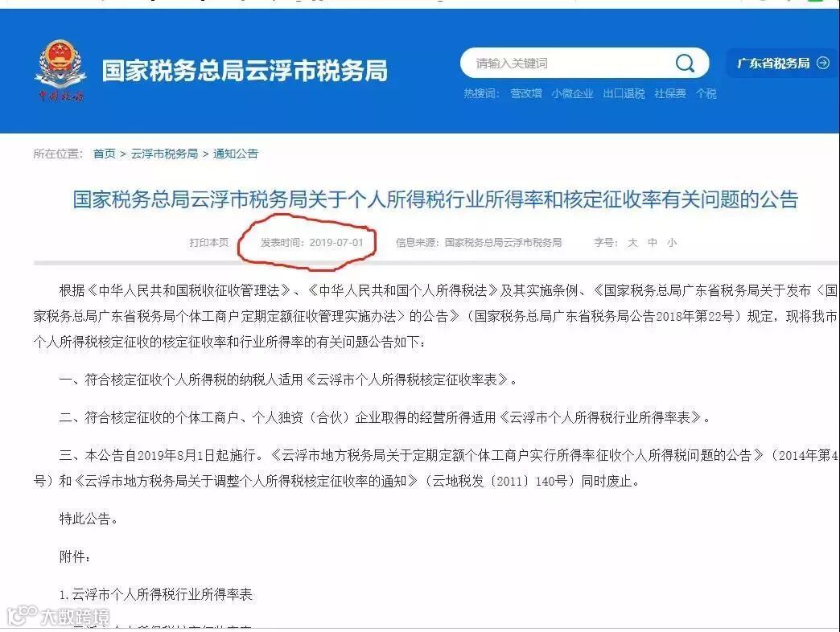Set font size to 中

(652, 243)
